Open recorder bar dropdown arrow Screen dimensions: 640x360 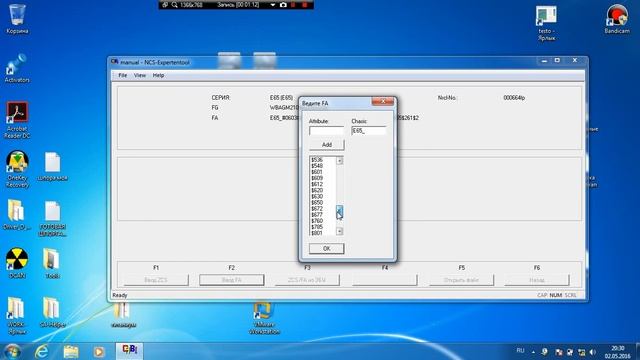pos(273,5)
